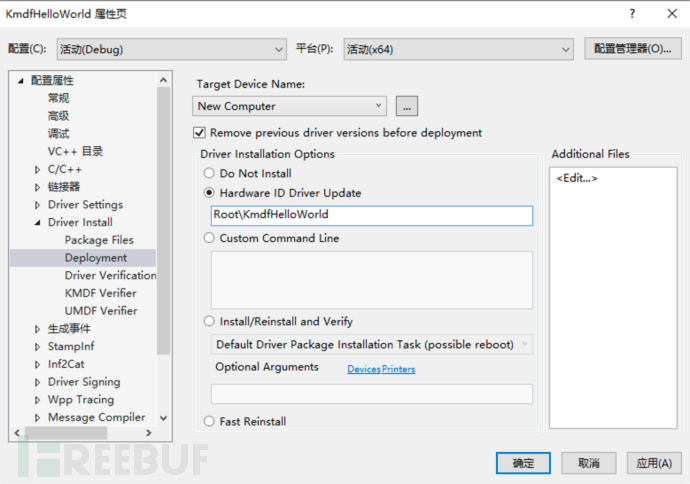Click the Custom Command Line text area

pyautogui.click(x=371, y=280)
